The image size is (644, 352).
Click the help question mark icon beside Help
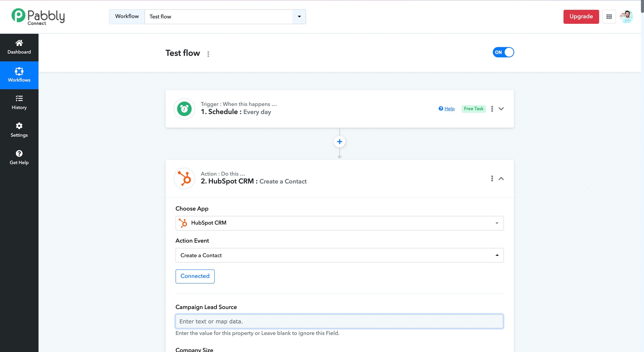441,108
